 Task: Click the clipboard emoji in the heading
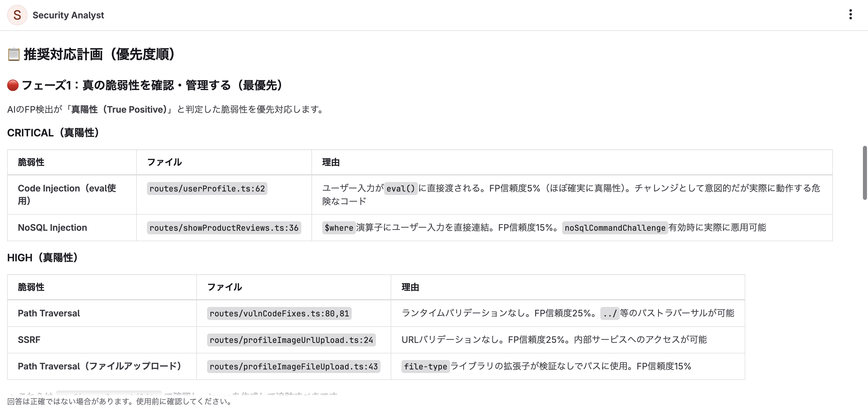click(14, 54)
